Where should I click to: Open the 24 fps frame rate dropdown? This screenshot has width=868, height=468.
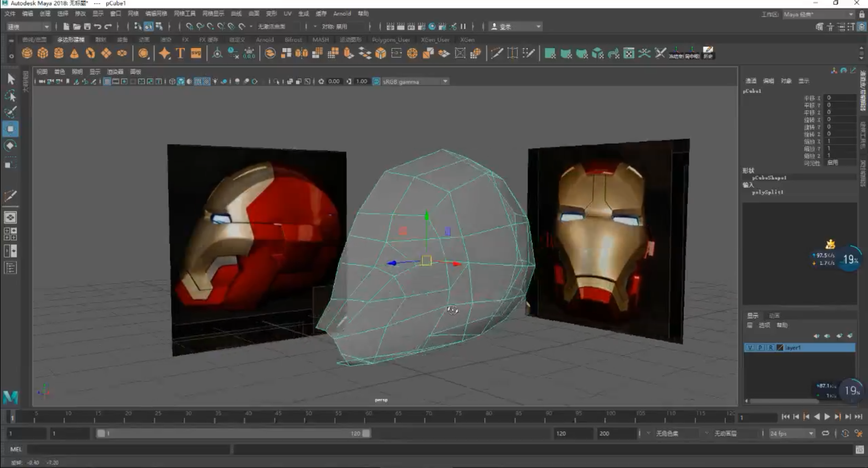791,434
